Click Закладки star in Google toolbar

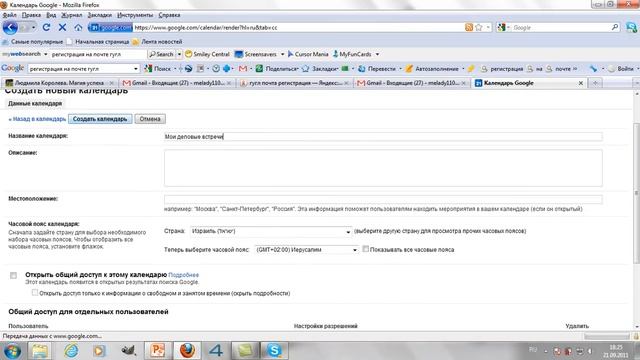pyautogui.click(x=320, y=69)
